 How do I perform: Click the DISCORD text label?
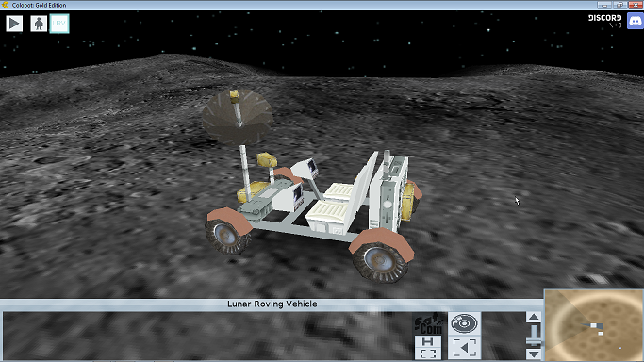[x=605, y=18]
